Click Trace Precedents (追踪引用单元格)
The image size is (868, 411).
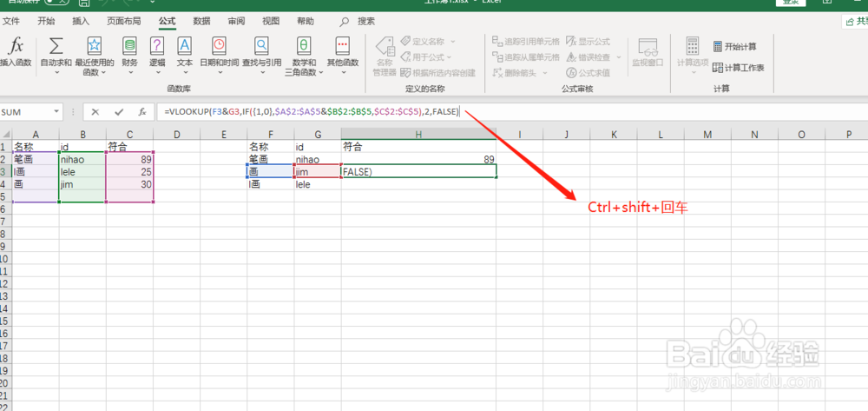click(x=526, y=42)
